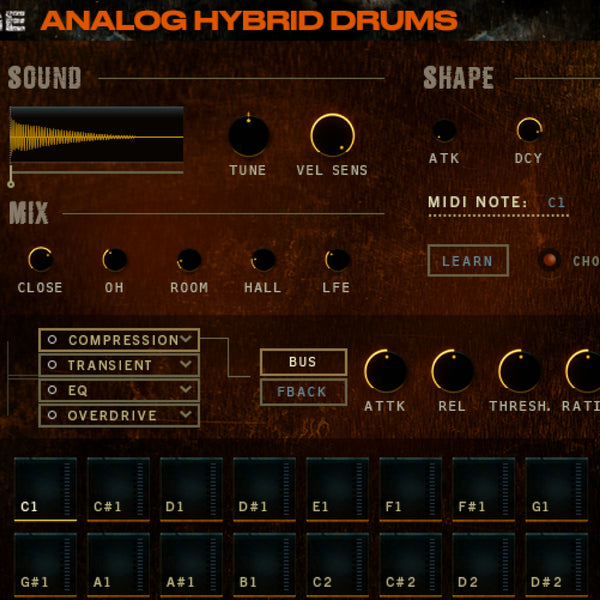This screenshot has width=600, height=600.
Task: Enable the COMPRESSION power toggle
Action: point(52,339)
